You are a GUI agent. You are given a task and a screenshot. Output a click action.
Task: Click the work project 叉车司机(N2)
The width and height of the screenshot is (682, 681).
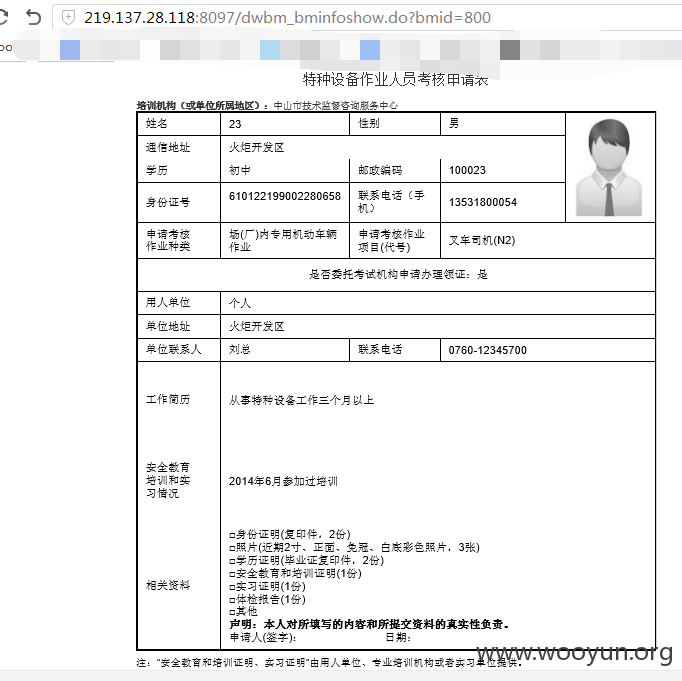[x=482, y=240]
